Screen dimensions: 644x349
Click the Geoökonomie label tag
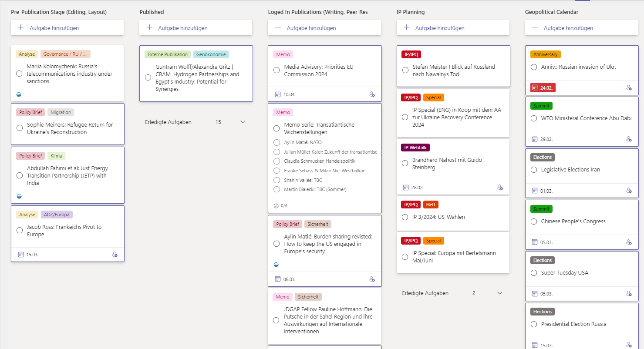211,54
